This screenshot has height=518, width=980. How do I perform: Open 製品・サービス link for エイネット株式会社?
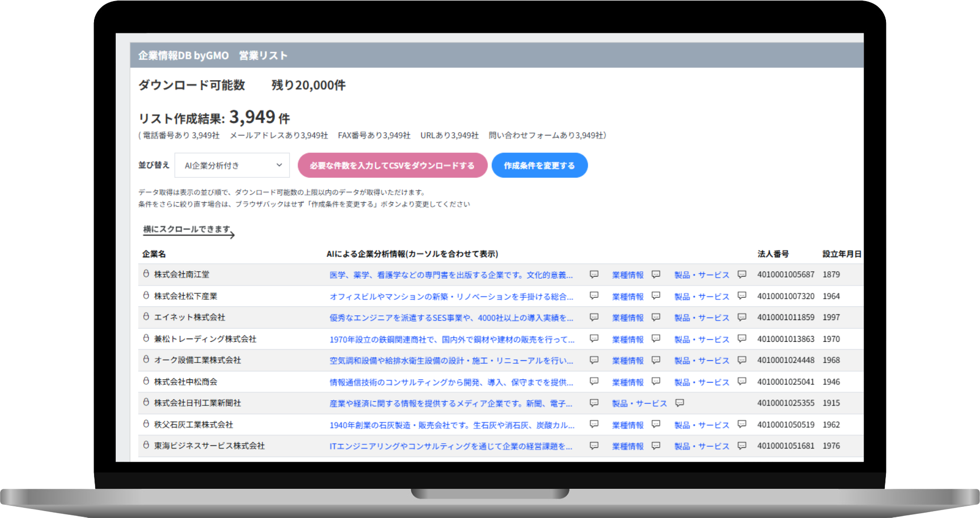[701, 317]
